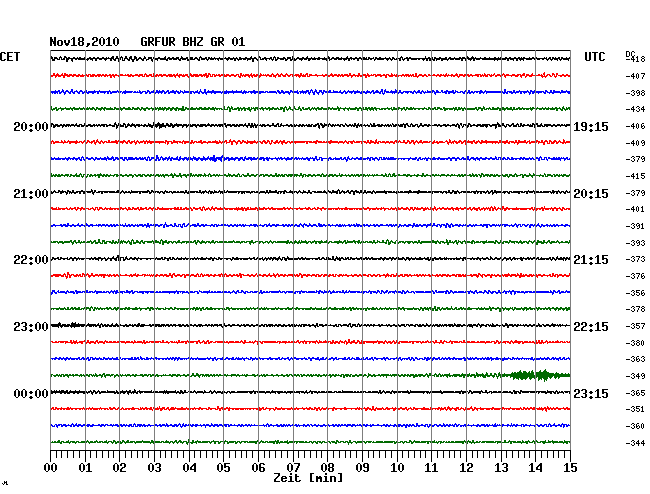Click the DC offset value -393
The width and height of the screenshot is (650, 494).
tap(635, 243)
